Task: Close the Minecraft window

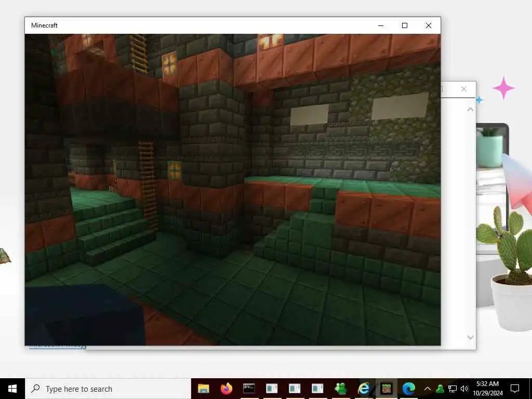Action: 429,25
